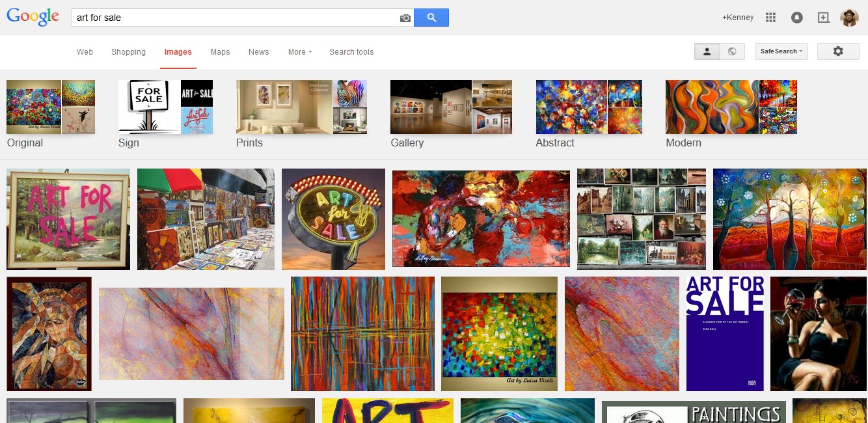868x423 pixels.
Task: Open the neon Art for Sale sign image
Action: pos(333,219)
